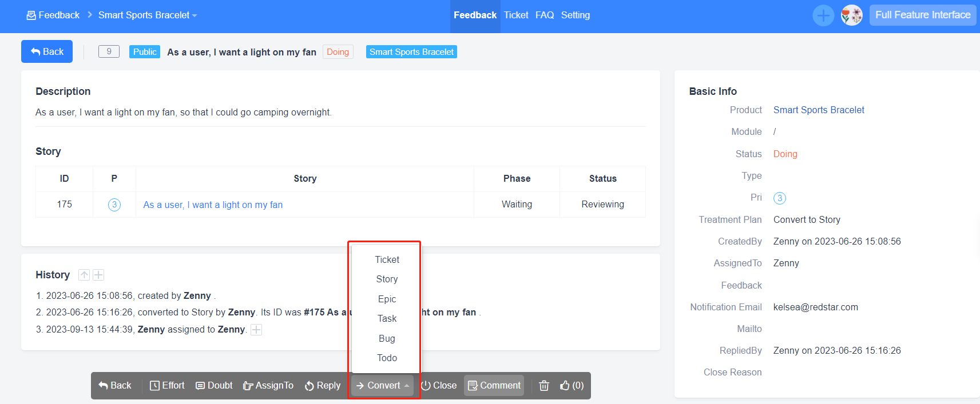
Task: Click the blue Back button at top
Action: pyautogui.click(x=47, y=51)
